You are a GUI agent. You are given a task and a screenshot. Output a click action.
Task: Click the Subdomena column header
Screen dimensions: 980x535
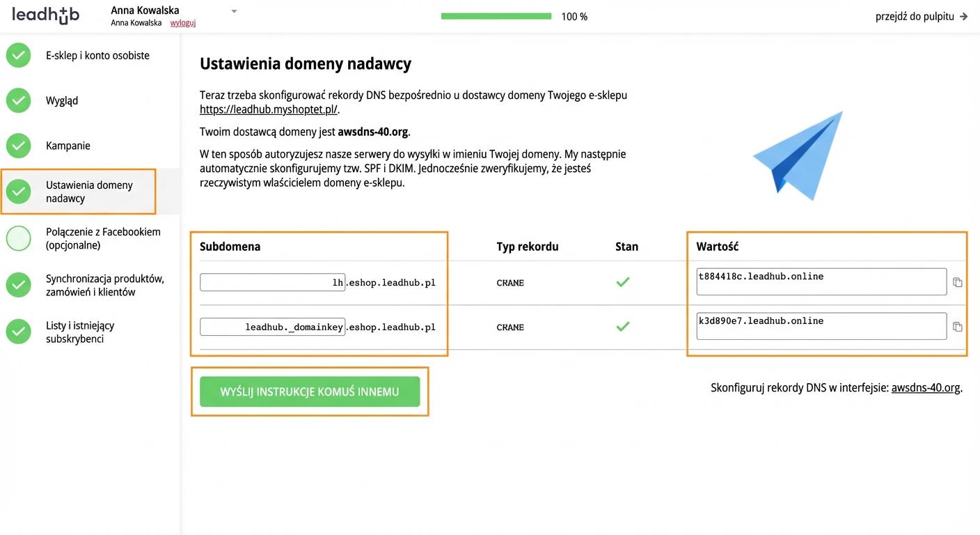tap(230, 247)
